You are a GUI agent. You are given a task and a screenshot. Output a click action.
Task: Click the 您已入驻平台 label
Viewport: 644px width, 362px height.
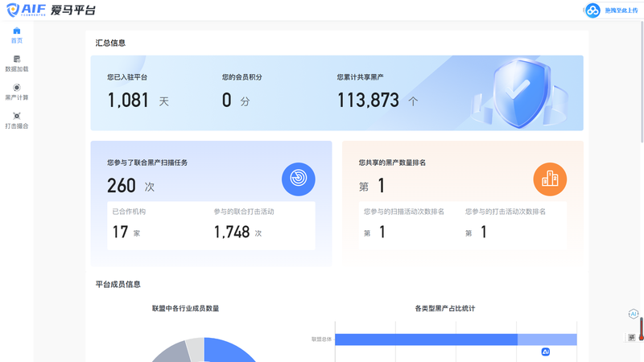127,76
